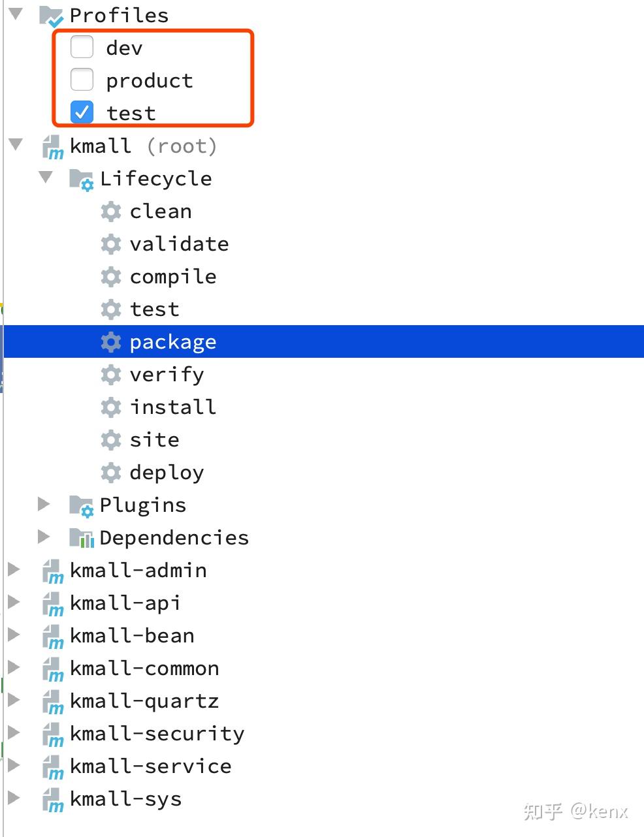Select the validate Maven goal icon
This screenshot has height=837, width=644.
click(x=111, y=244)
